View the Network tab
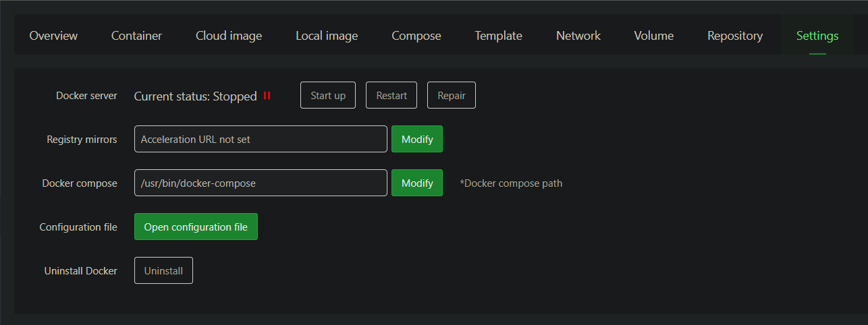The image size is (868, 325). (578, 36)
